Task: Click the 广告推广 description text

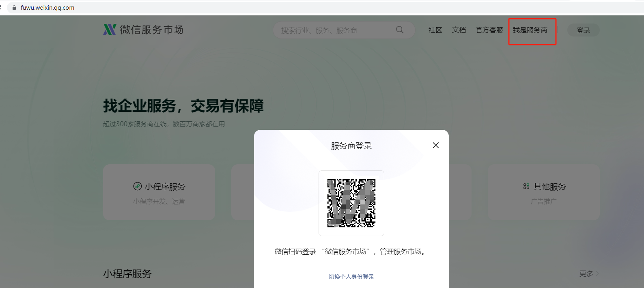Action: pyautogui.click(x=544, y=201)
